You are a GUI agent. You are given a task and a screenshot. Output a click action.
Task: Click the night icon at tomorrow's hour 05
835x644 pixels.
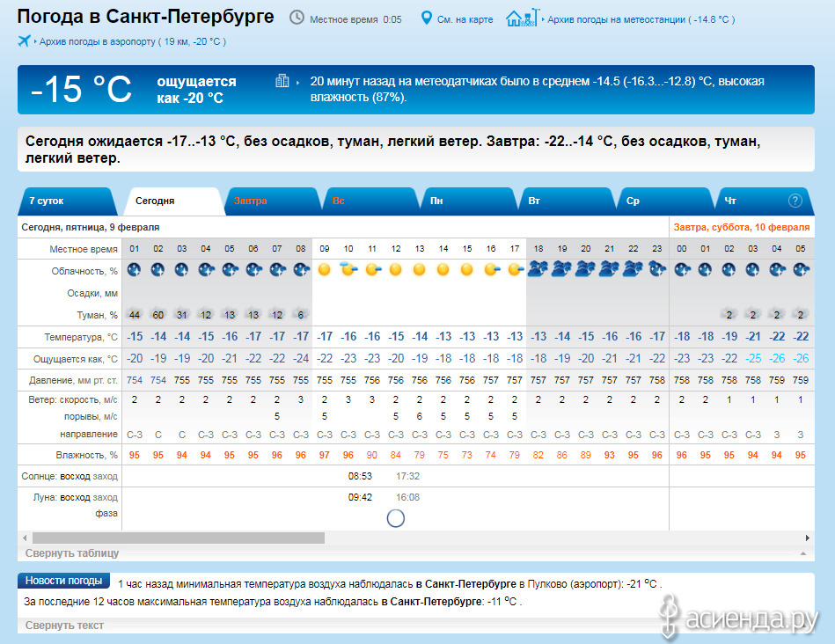coord(801,269)
